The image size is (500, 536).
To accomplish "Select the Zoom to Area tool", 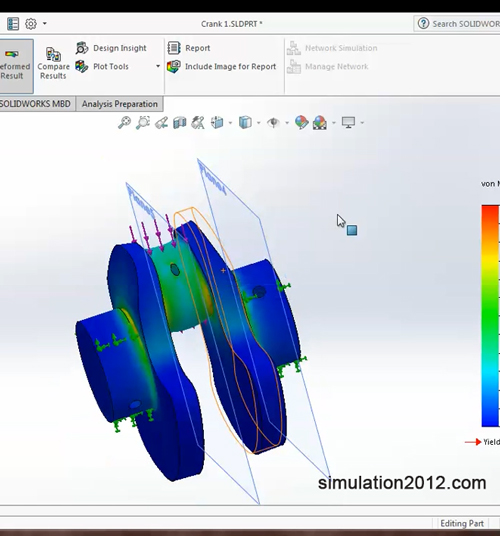I will coord(143,122).
